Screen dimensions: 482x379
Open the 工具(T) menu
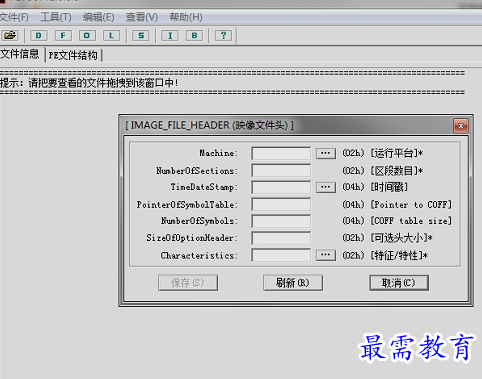[x=56, y=17]
